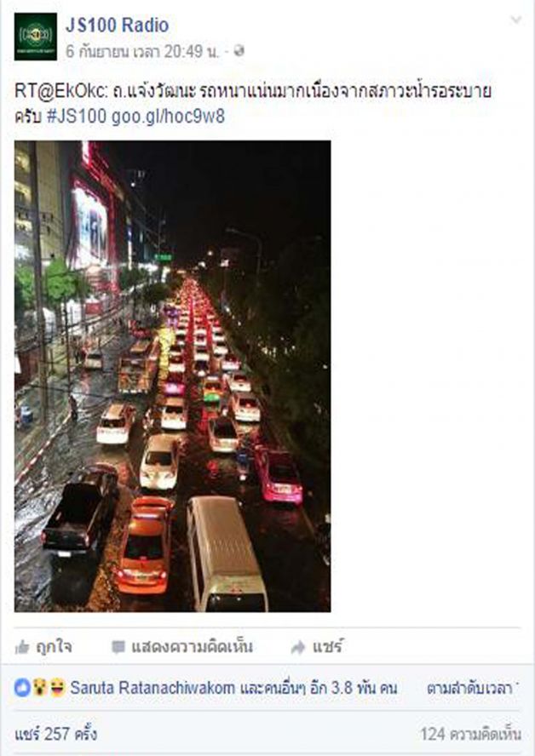Viewport: 535px width, 756px height.
Task: Click the JS100 Radio page name
Action: coord(118,25)
